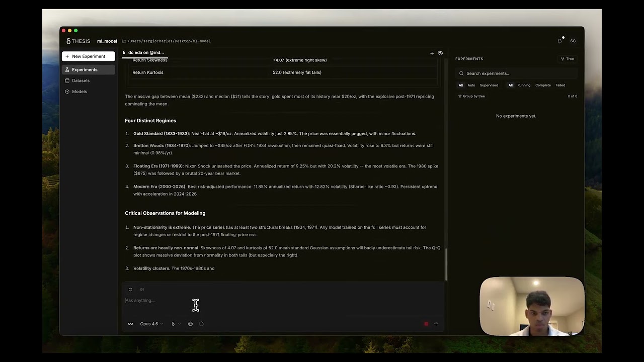Click the '52.0 (extremely fat tails)' value
This screenshot has width=644, height=362.
pos(297,72)
